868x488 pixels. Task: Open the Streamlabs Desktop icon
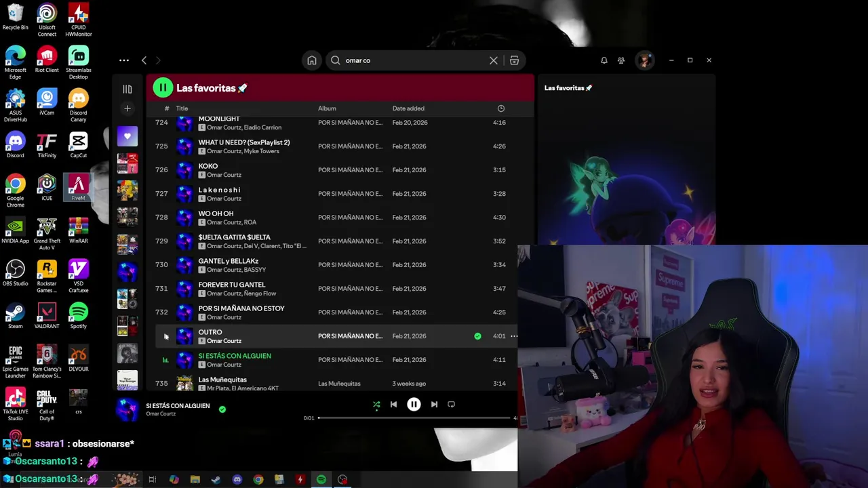[79, 62]
